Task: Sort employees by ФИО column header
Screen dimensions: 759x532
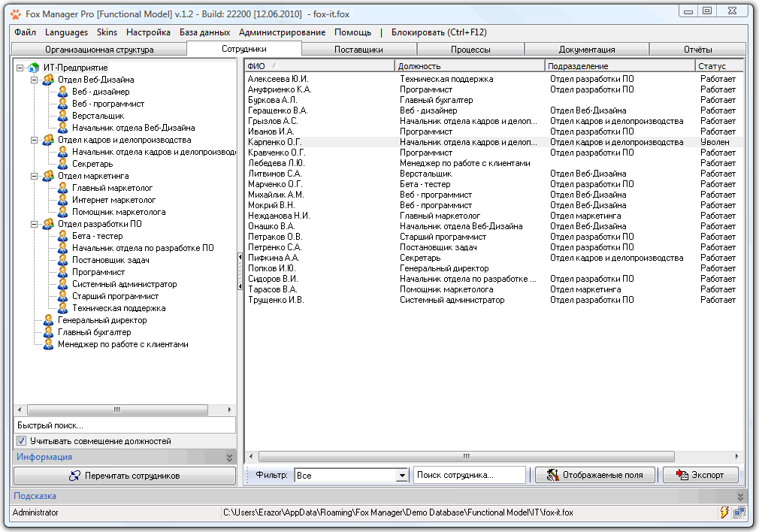Action: pos(319,66)
